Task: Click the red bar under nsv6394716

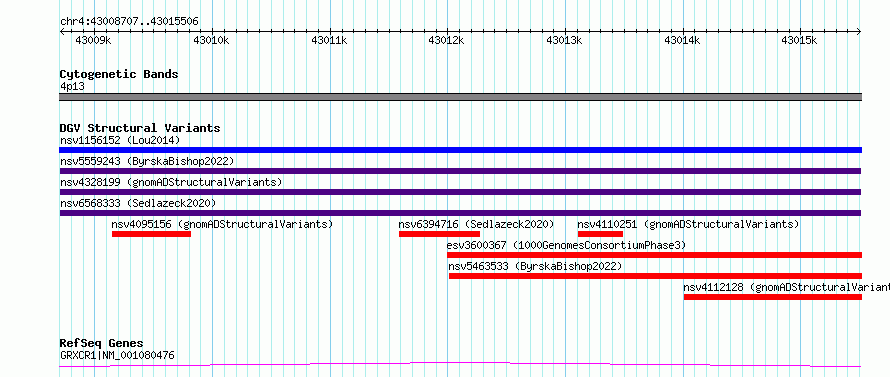Action: coord(439,234)
